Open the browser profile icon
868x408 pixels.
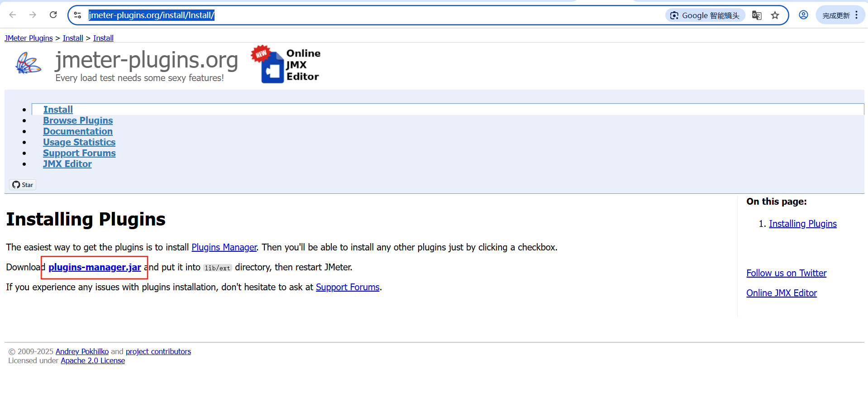[803, 15]
